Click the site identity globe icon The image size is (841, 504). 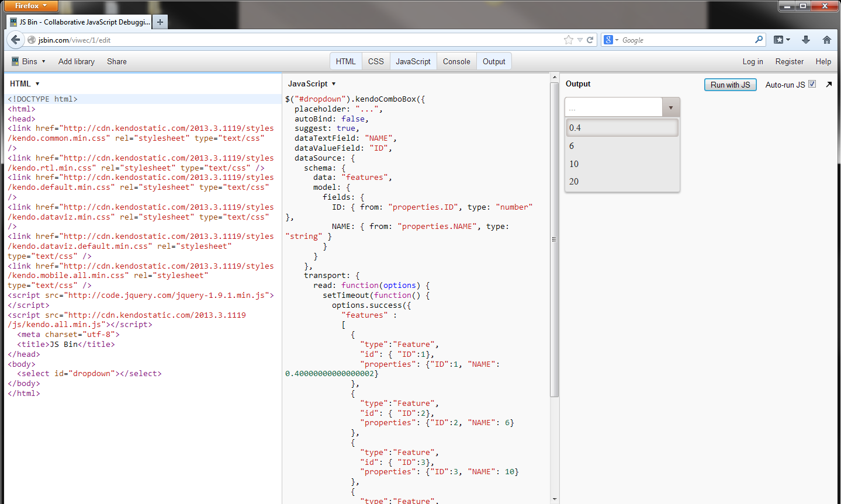point(32,40)
